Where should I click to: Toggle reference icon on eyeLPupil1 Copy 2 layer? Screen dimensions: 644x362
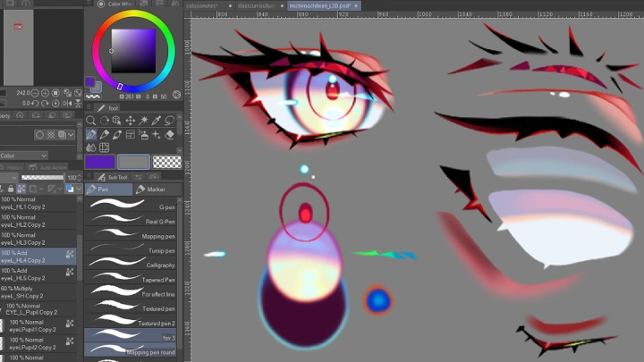coord(70,324)
